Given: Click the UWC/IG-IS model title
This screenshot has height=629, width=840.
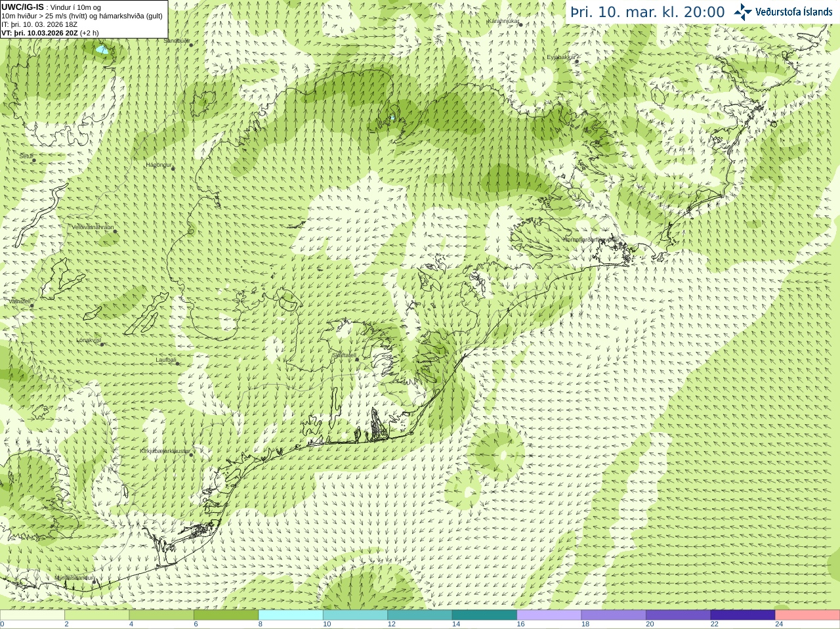Looking at the screenshot, I should click(23, 7).
